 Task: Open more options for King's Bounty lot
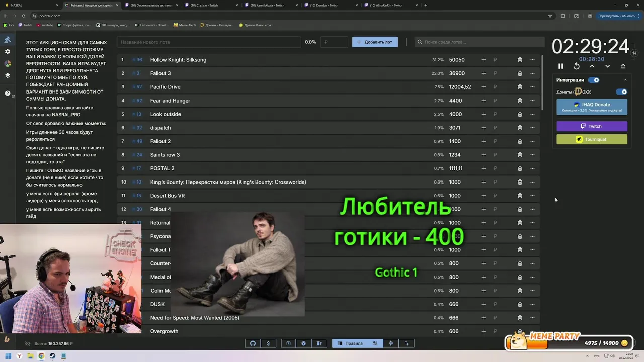coord(532,182)
